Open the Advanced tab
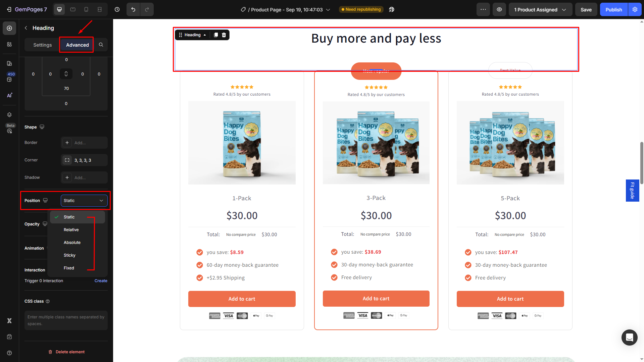This screenshot has height=362, width=644. 78,45
